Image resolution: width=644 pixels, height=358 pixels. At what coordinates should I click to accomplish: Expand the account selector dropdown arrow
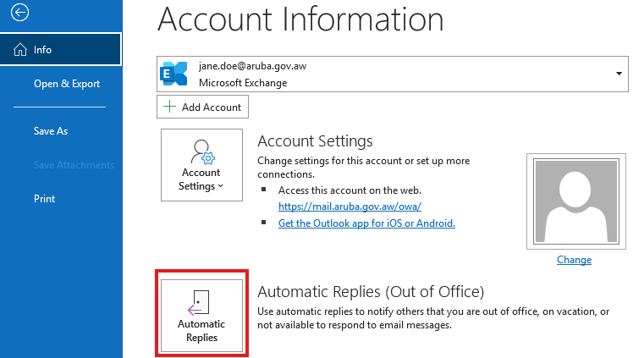[619, 74]
